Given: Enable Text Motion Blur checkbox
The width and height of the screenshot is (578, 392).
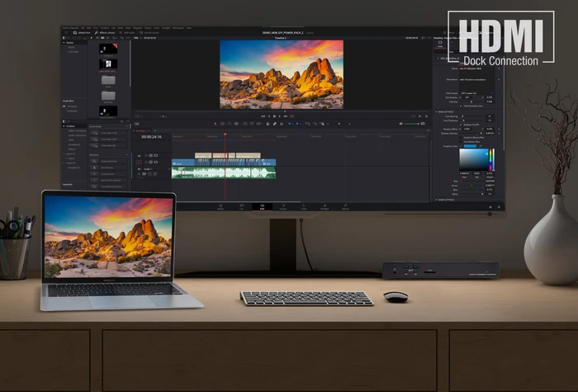Looking at the screenshot, I should [x=461, y=142].
